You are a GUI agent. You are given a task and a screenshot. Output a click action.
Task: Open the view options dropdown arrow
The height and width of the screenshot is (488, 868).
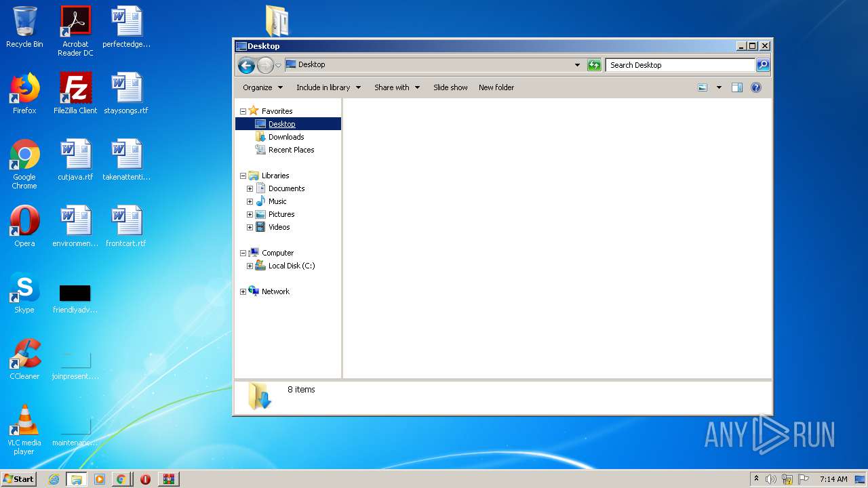pos(719,87)
